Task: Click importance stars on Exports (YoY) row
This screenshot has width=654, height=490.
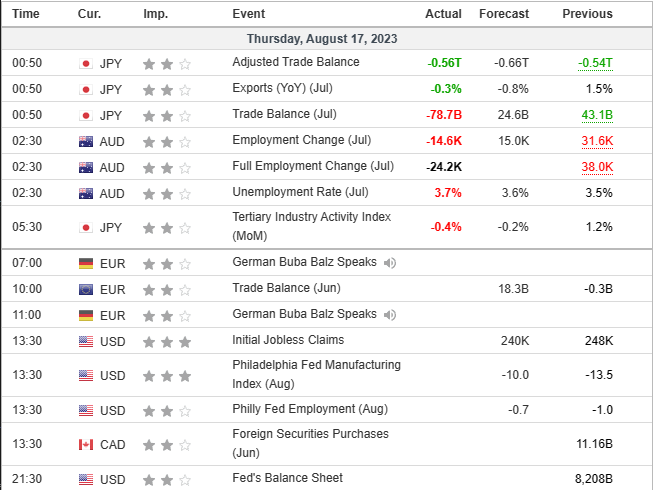Action: click(x=165, y=89)
